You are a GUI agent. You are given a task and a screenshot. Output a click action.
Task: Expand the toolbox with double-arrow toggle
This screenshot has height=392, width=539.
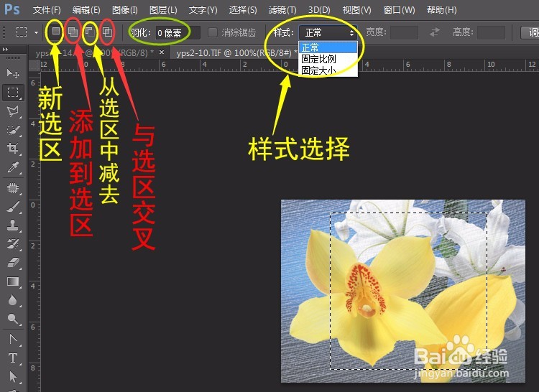point(5,50)
